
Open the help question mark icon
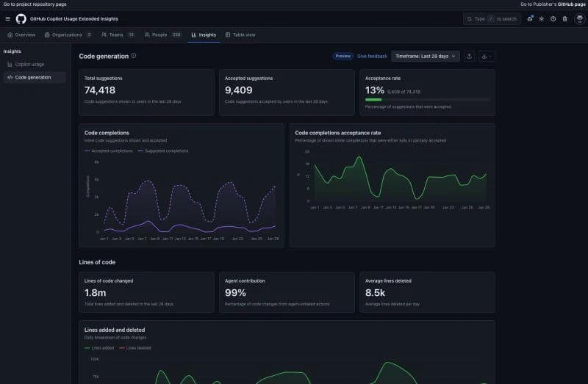point(553,19)
